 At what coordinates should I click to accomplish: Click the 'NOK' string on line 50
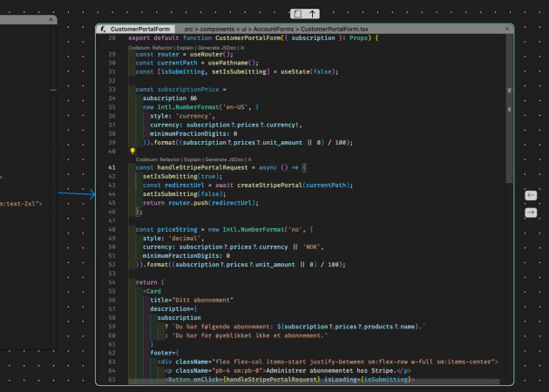click(311, 247)
